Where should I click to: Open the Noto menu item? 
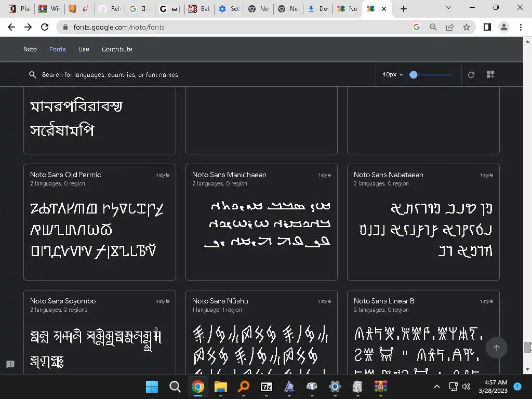(30, 49)
